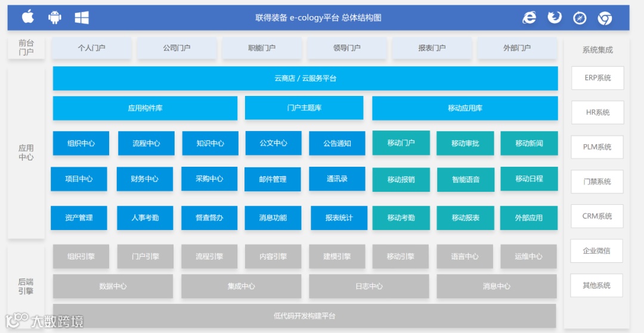Select the HR系统 integration box
The height and width of the screenshot is (333, 644).
(x=597, y=113)
